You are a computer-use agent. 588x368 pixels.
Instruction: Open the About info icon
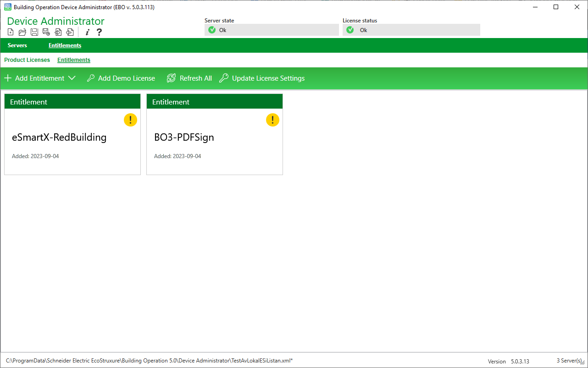[87, 32]
